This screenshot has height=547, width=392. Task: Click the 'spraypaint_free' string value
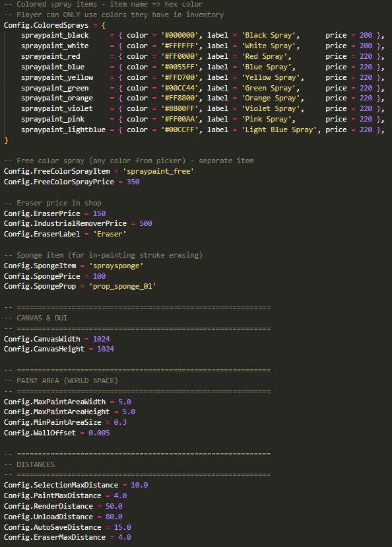click(158, 171)
